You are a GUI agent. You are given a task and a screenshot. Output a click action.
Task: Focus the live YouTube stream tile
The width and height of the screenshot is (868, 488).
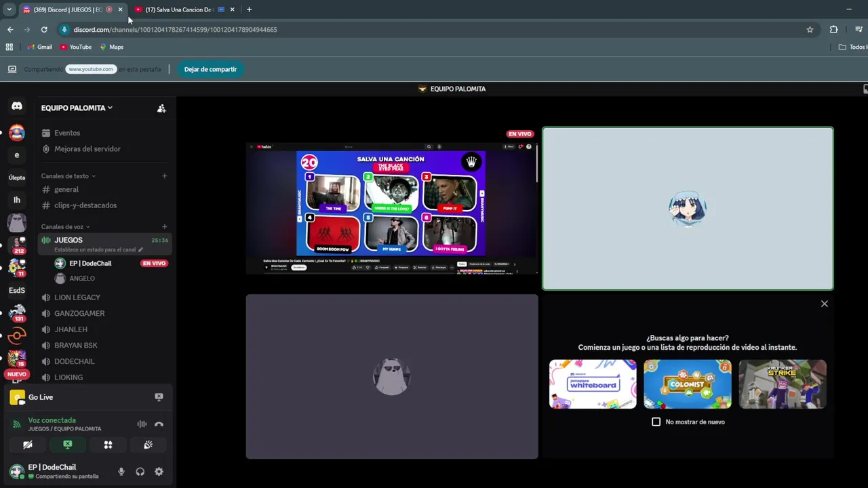tap(392, 208)
